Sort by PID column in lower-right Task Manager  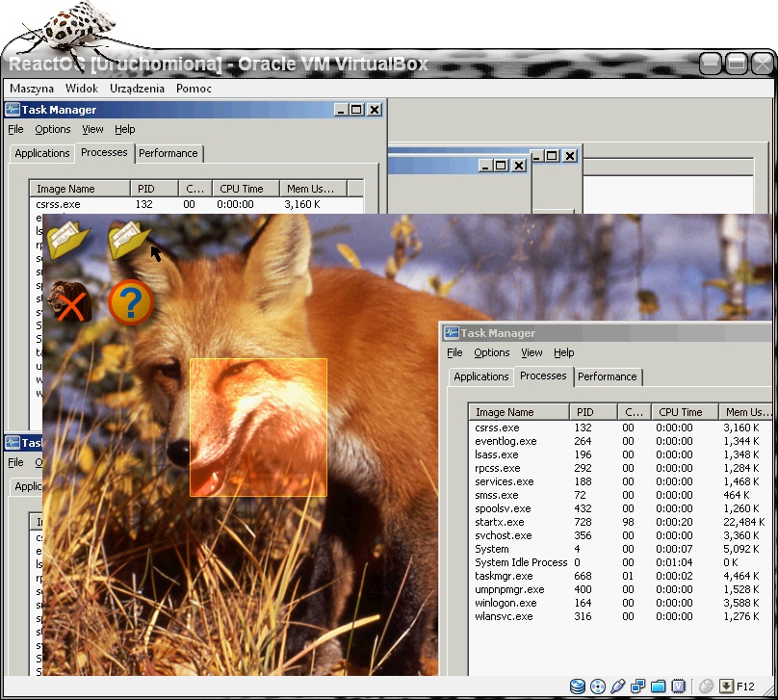593,412
